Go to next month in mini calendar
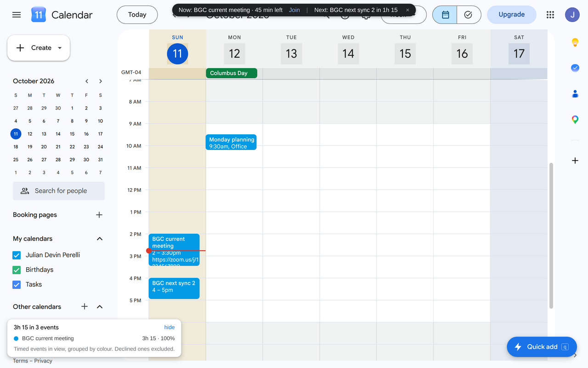 pyautogui.click(x=101, y=81)
